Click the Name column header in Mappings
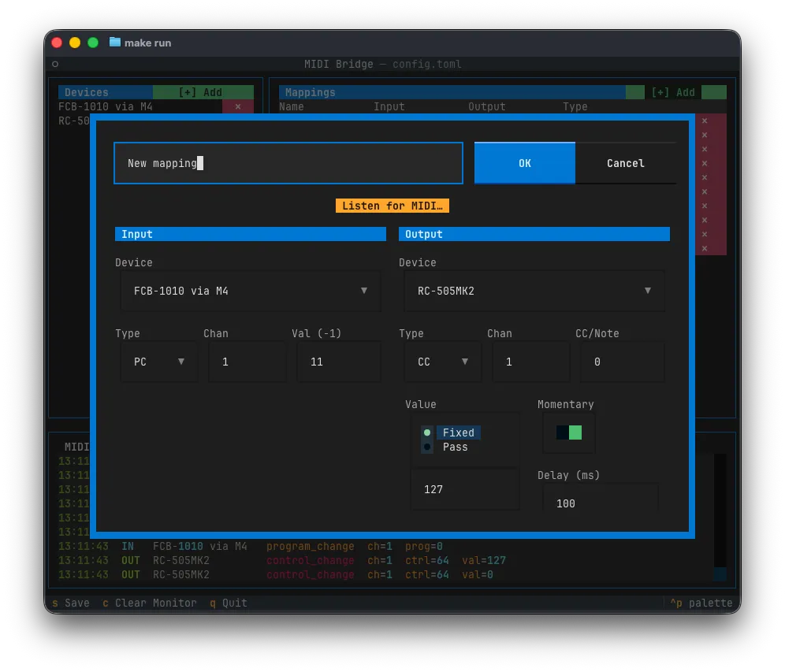Screen dimensions: 785x672 click(292, 106)
